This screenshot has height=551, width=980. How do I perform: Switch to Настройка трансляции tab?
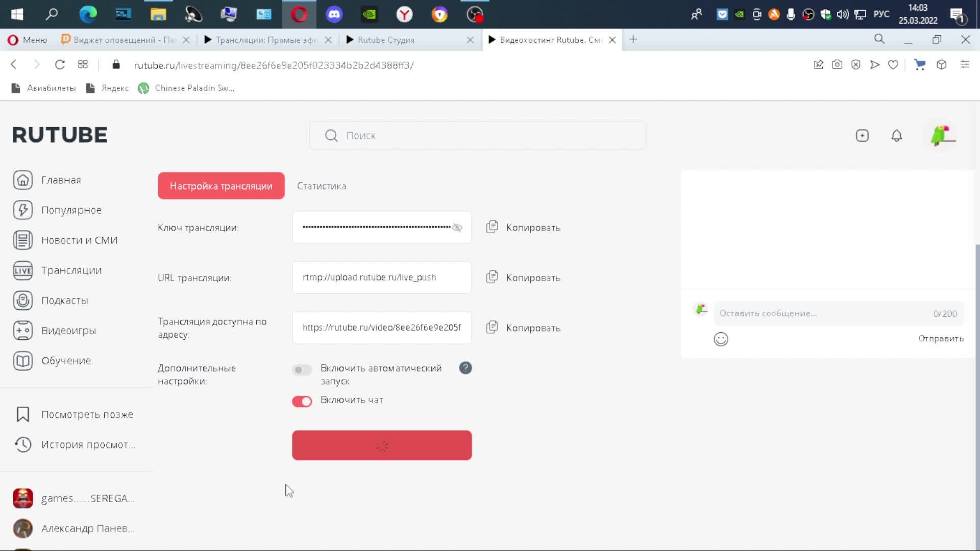[221, 186]
